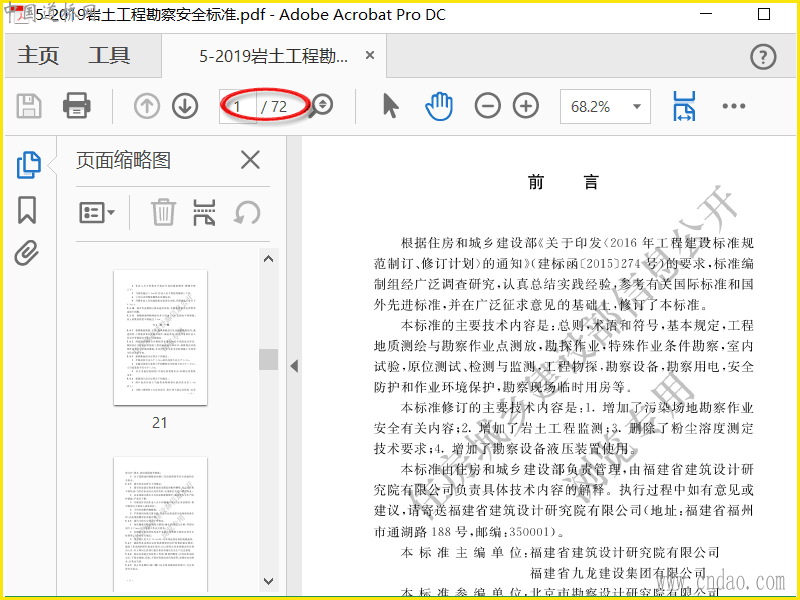The image size is (800, 600).
Task: Click the thumbnail page label 21
Action: [x=160, y=422]
